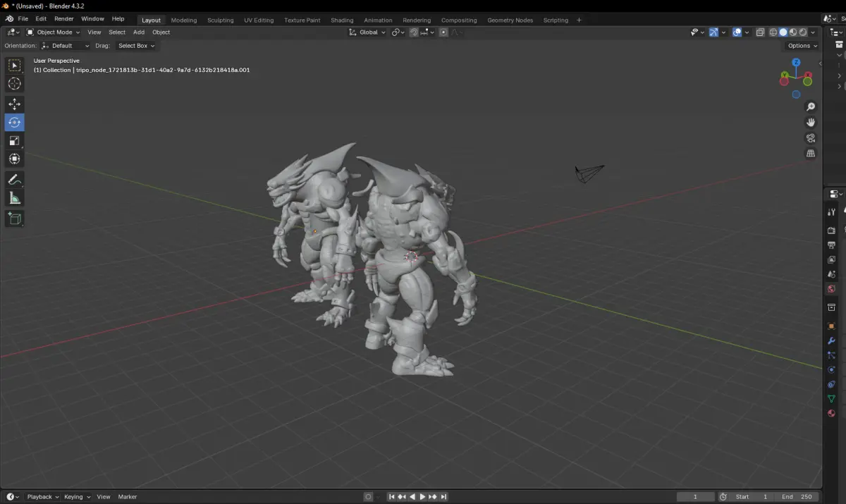Toggle camera view gizmo icon
The height and width of the screenshot is (504, 846).
point(811,137)
